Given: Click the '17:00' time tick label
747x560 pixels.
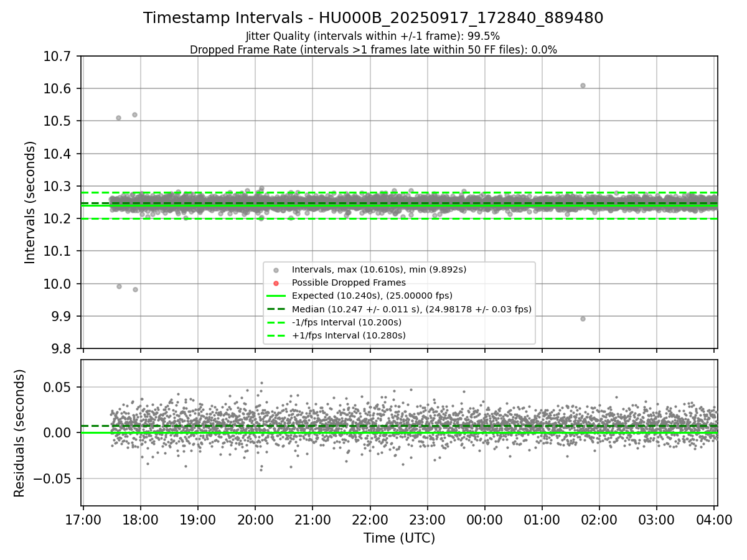Looking at the screenshot, I should tap(83, 518).
